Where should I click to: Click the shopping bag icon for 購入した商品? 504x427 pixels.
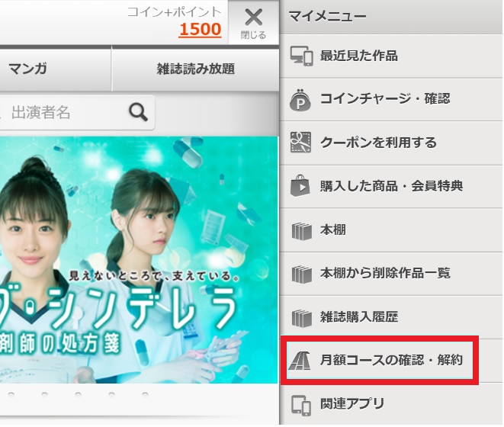tap(300, 186)
